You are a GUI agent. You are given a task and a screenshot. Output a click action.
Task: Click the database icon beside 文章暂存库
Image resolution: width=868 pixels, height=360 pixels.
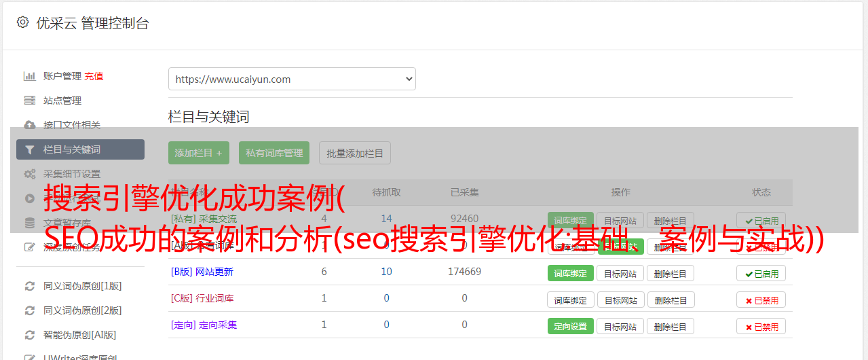click(x=29, y=223)
